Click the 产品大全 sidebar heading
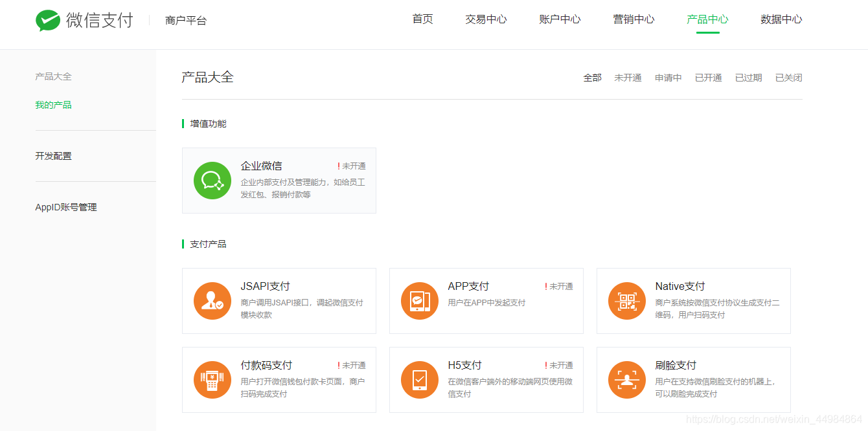 coord(53,76)
